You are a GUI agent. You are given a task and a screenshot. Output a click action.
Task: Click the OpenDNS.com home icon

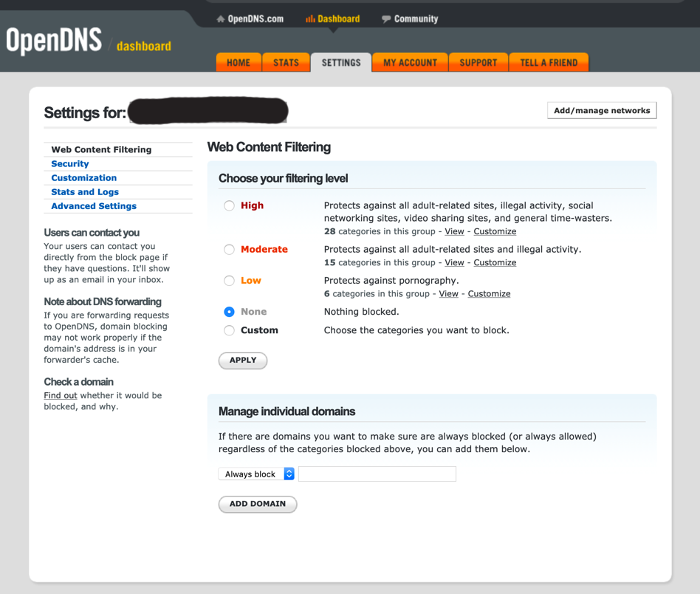pos(221,18)
